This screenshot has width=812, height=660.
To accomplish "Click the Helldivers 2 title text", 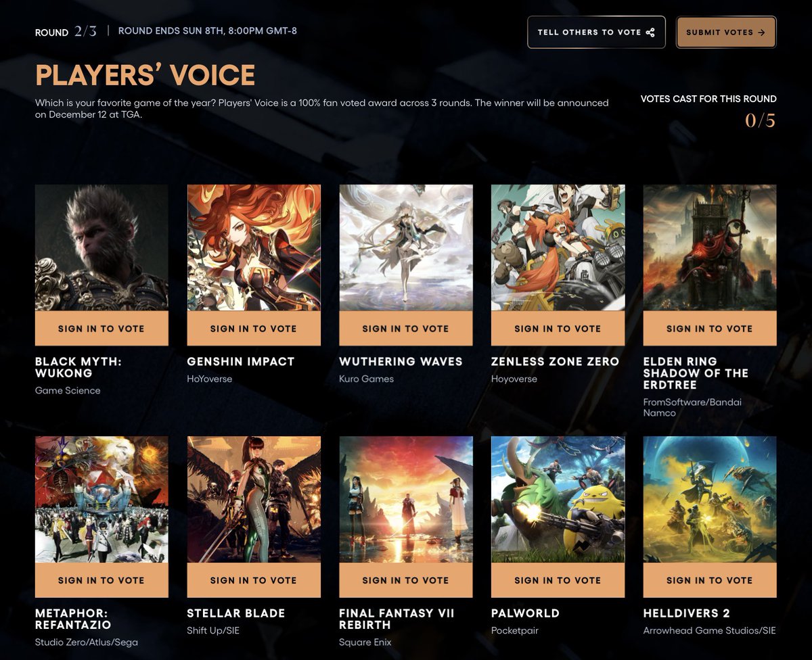I will point(687,613).
